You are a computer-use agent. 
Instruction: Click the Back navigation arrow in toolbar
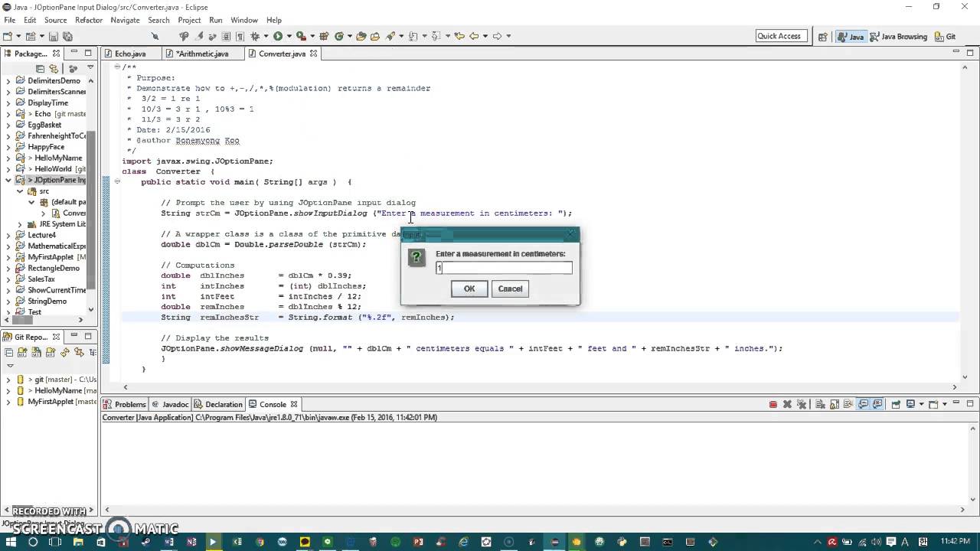coord(474,36)
